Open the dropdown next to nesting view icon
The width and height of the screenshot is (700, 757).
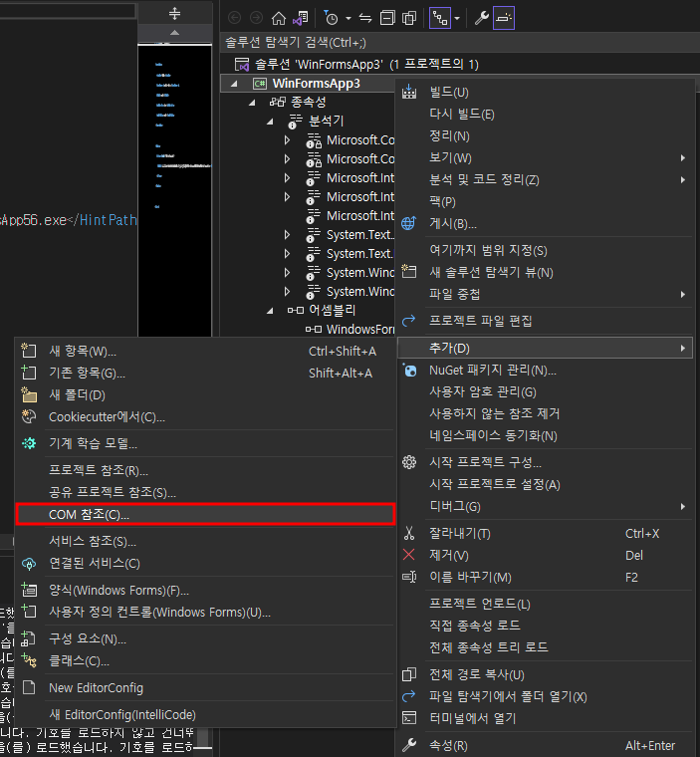[x=457, y=19]
